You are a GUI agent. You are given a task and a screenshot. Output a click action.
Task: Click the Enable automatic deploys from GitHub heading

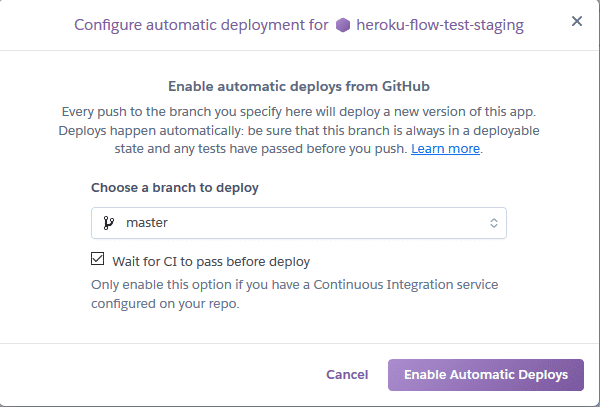[x=299, y=86]
